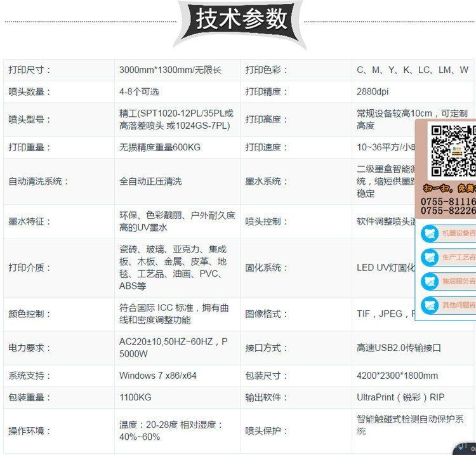Select the 全自动正压清洗 value
The height and width of the screenshot is (455, 476).
point(150,181)
